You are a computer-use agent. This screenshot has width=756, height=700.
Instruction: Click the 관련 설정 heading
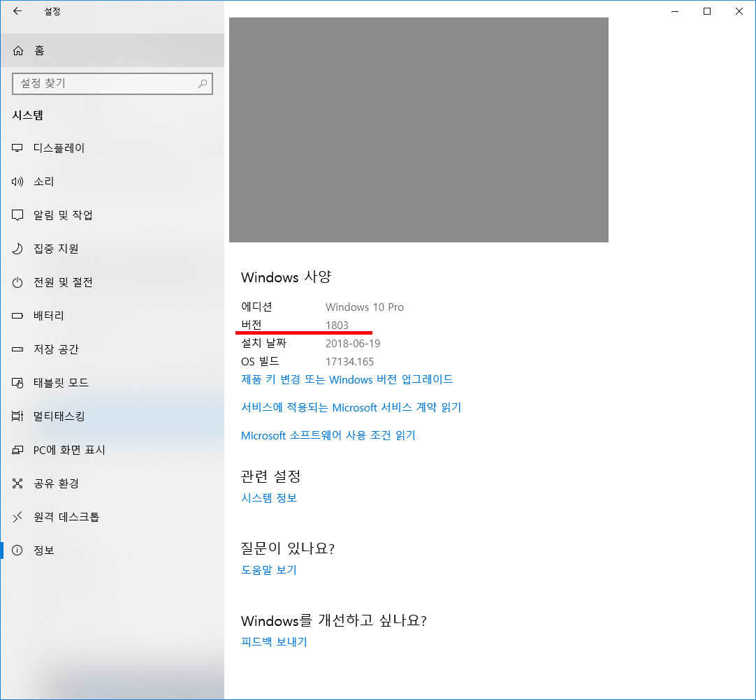click(270, 476)
